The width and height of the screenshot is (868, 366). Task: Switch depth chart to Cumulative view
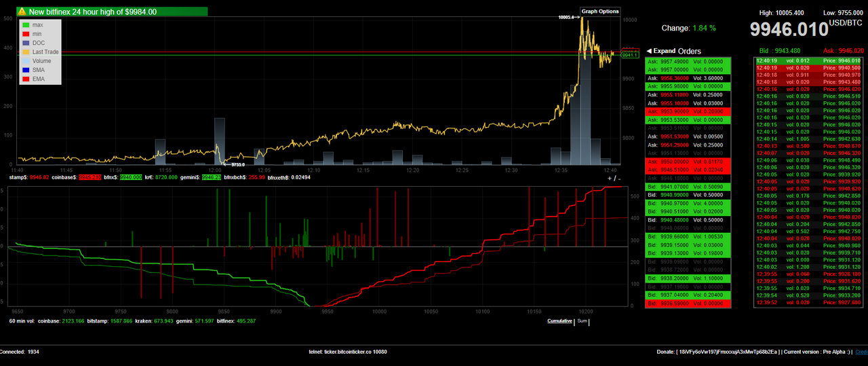click(559, 321)
